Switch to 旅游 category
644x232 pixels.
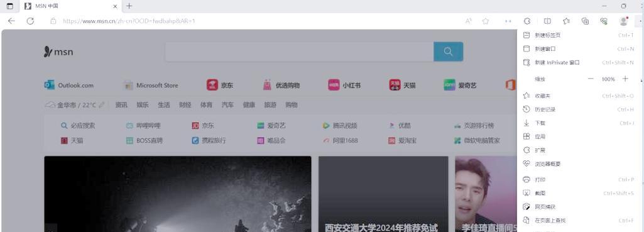click(x=270, y=105)
